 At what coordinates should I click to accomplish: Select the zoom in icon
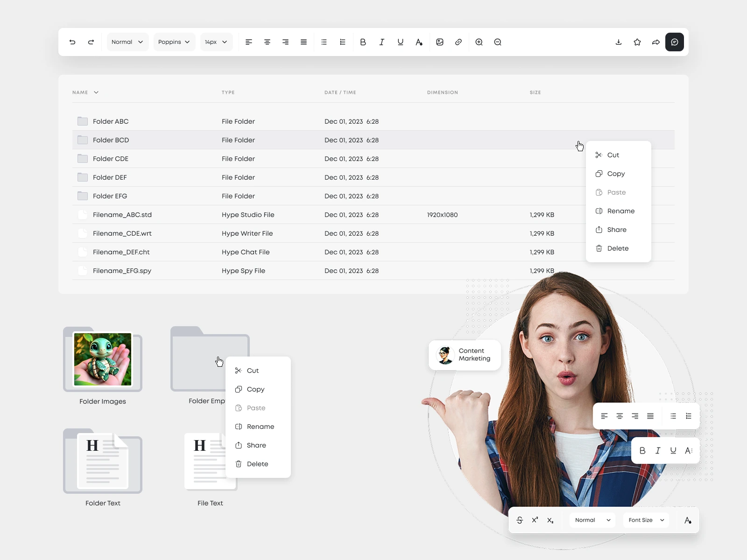(x=479, y=42)
